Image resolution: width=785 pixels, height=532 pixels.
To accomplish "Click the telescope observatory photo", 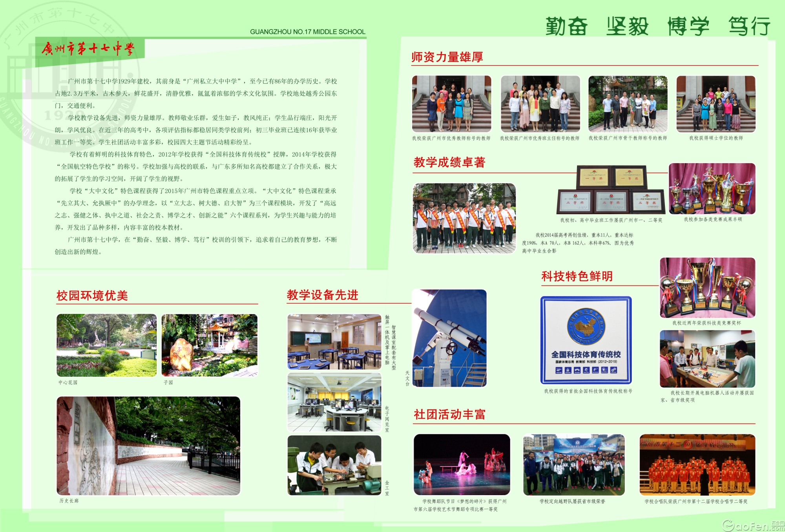I will pyautogui.click(x=449, y=338).
